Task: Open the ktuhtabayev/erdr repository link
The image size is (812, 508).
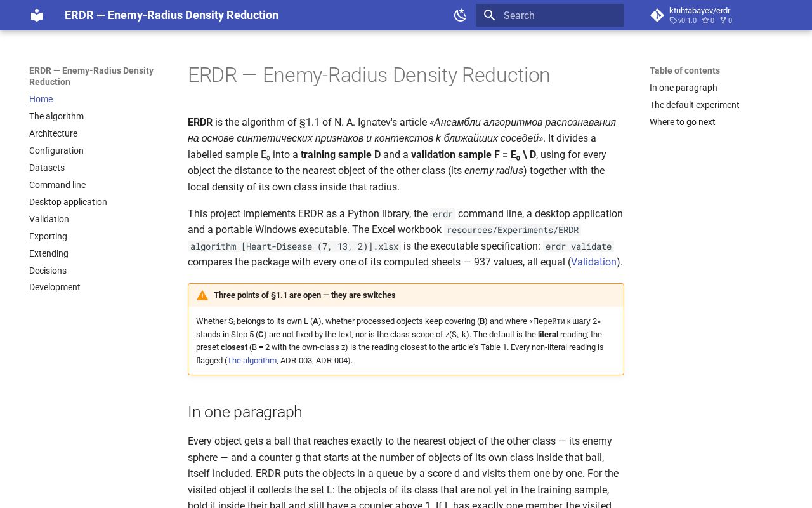Action: 700,10
